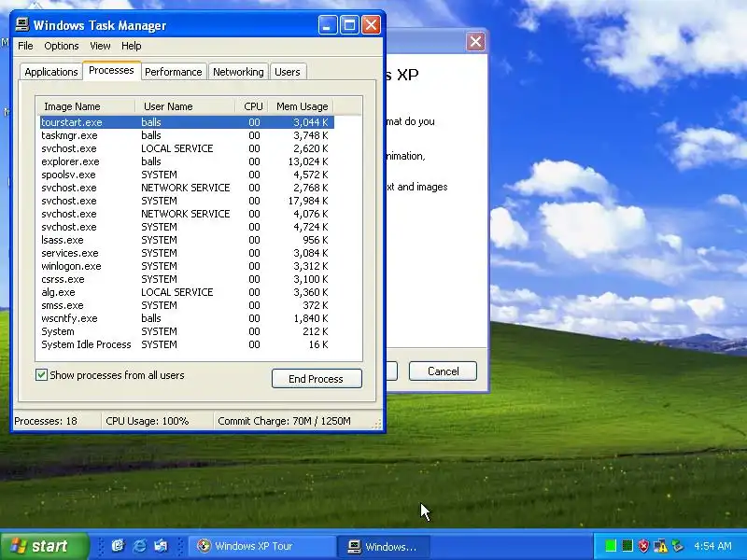The image size is (747, 560).
Task: Close the Windows Task Manager window
Action: (371, 25)
